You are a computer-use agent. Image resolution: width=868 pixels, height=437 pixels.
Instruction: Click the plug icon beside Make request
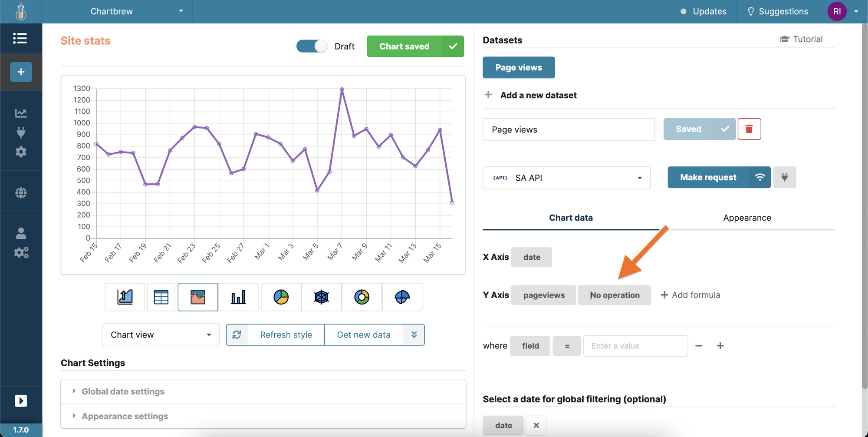pos(785,177)
